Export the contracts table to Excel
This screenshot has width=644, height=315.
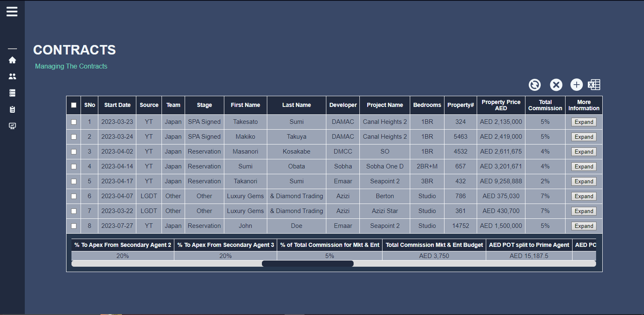click(594, 85)
